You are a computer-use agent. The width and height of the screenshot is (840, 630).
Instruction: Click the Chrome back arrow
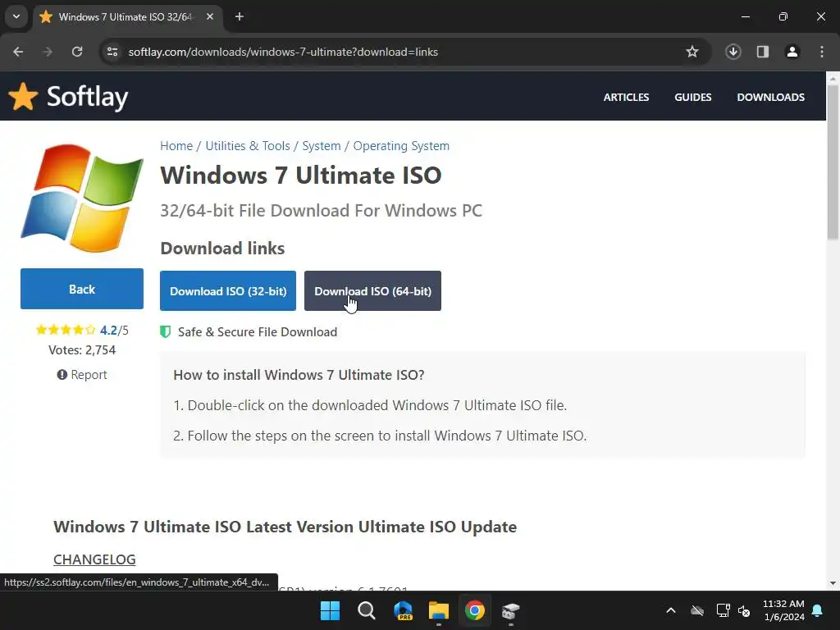click(18, 52)
